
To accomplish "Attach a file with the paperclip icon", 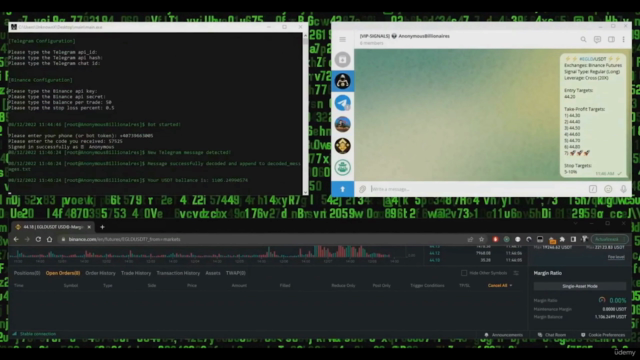I will coord(362,189).
